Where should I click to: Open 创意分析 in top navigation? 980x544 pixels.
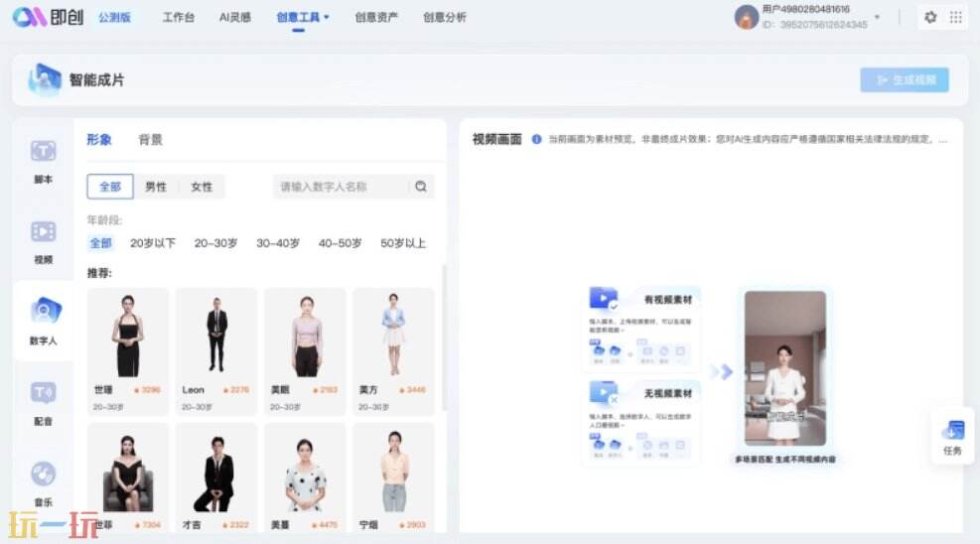(445, 18)
